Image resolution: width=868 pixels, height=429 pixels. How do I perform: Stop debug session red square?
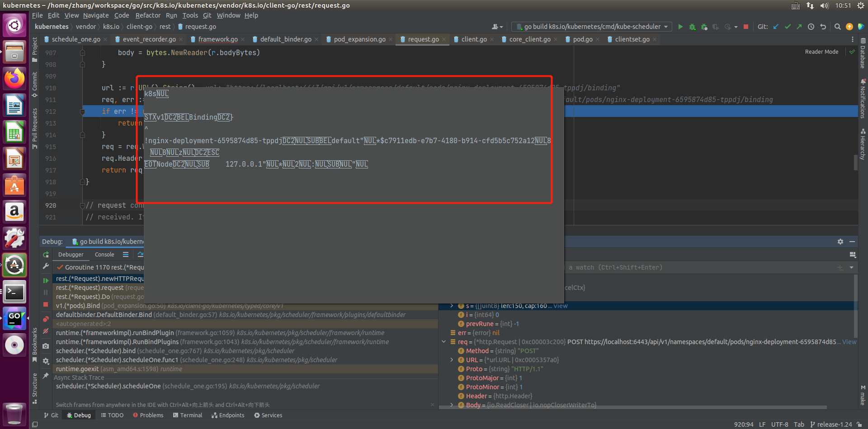tap(46, 304)
